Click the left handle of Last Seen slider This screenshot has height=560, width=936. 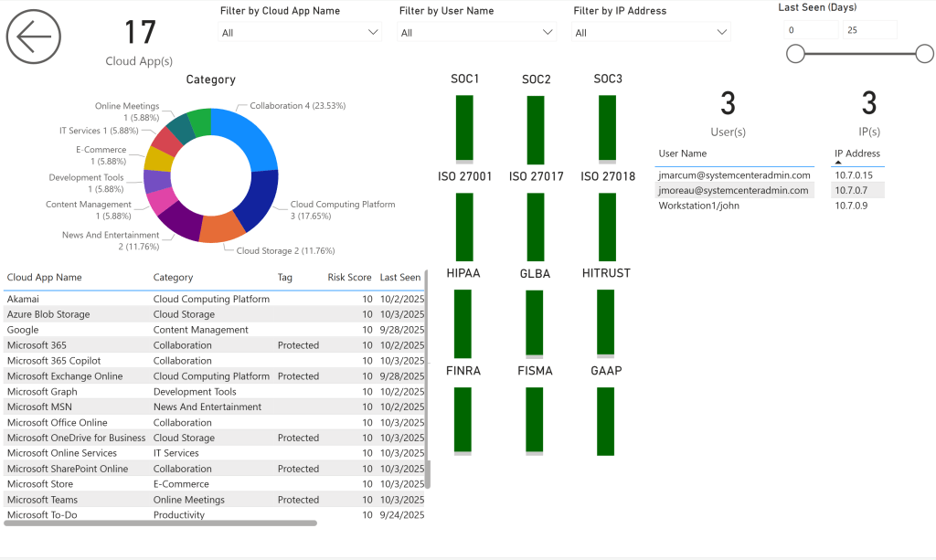click(x=795, y=54)
